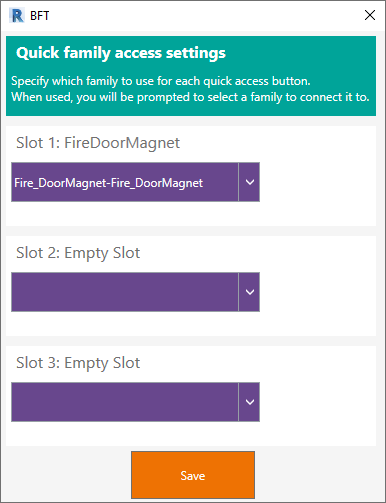Click the BFT window title text
The image size is (386, 503).
(x=40, y=16)
